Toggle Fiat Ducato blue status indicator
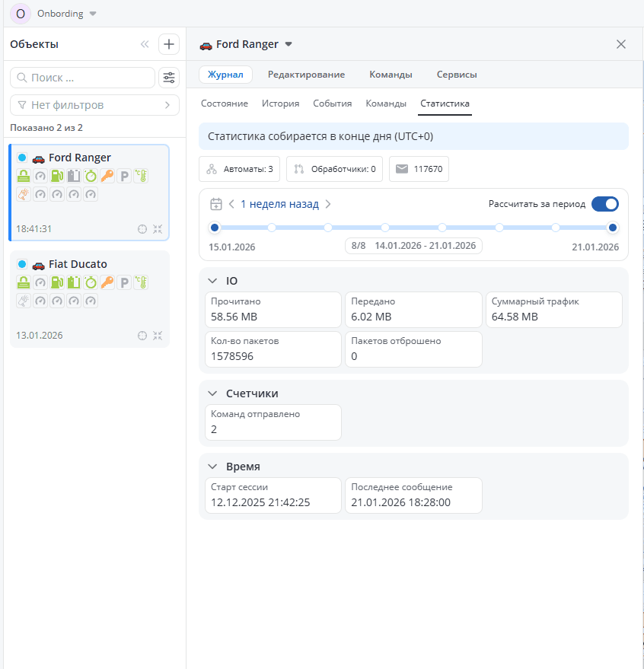 22,264
